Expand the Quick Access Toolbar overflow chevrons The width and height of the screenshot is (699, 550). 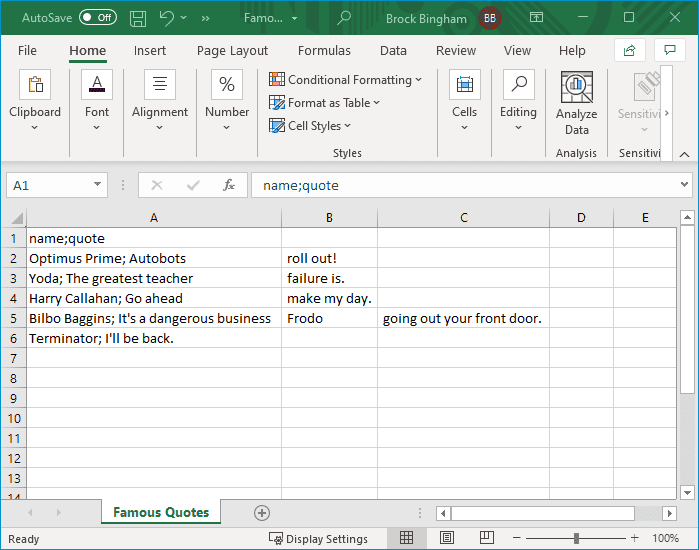tap(205, 18)
